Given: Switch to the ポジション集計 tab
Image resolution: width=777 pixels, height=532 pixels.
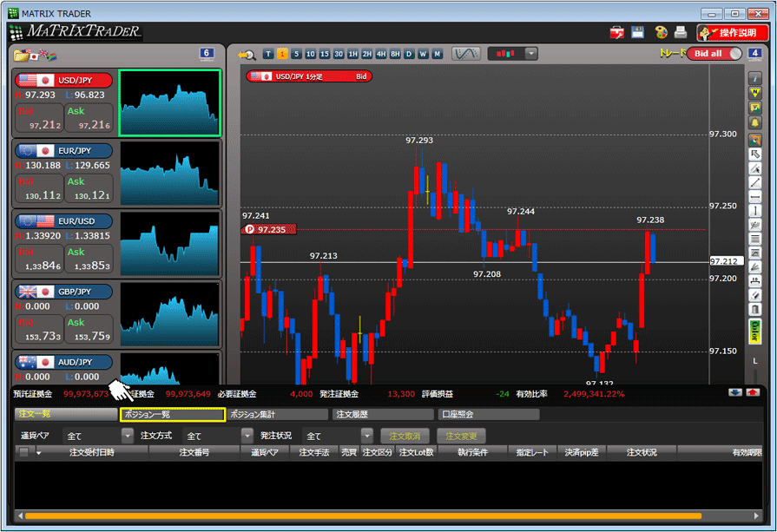Looking at the screenshot, I should point(278,414).
